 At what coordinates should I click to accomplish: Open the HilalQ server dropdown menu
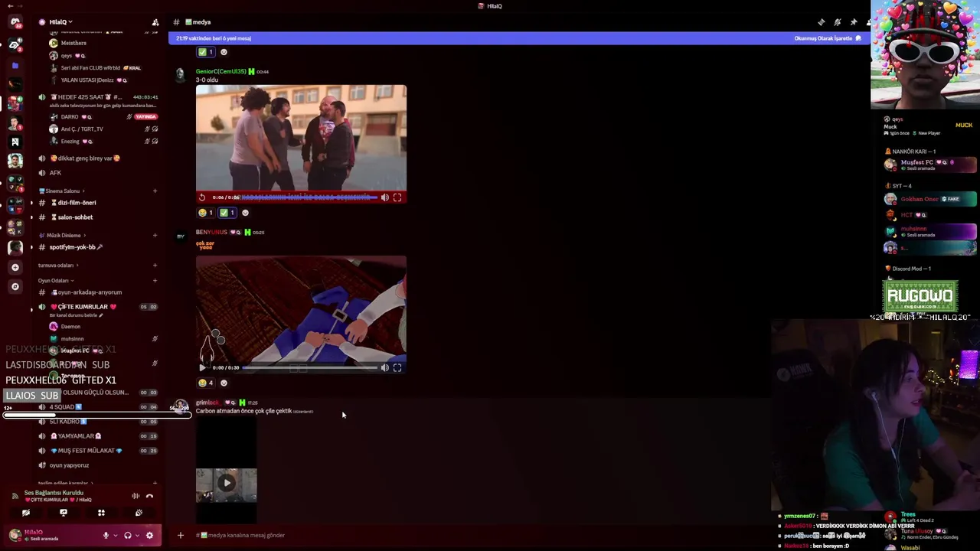[61, 22]
